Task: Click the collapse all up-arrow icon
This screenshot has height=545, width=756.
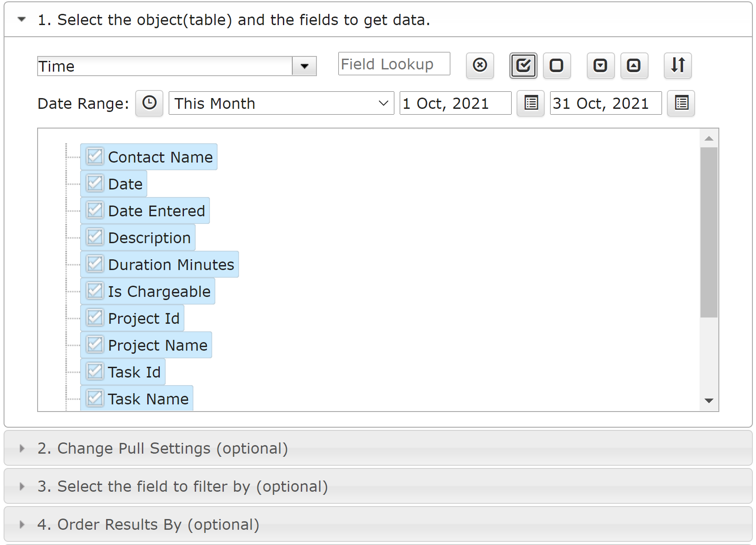Action: coord(634,65)
